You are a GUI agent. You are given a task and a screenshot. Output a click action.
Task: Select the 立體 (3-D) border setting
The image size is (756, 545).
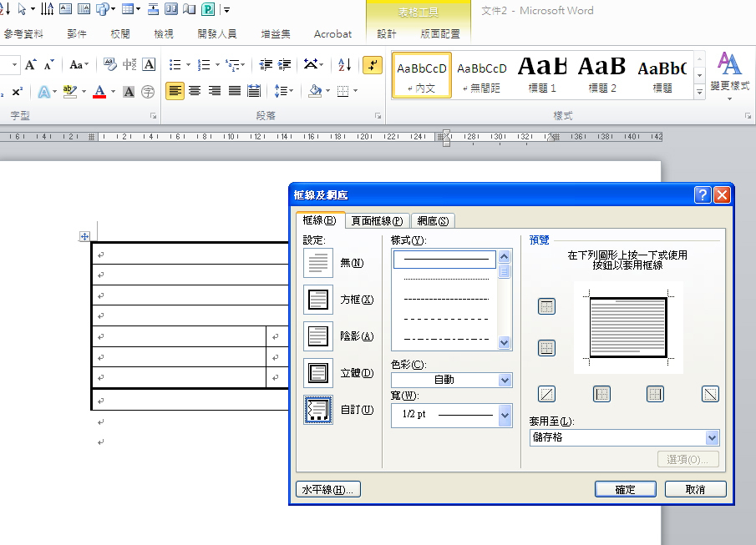(318, 373)
